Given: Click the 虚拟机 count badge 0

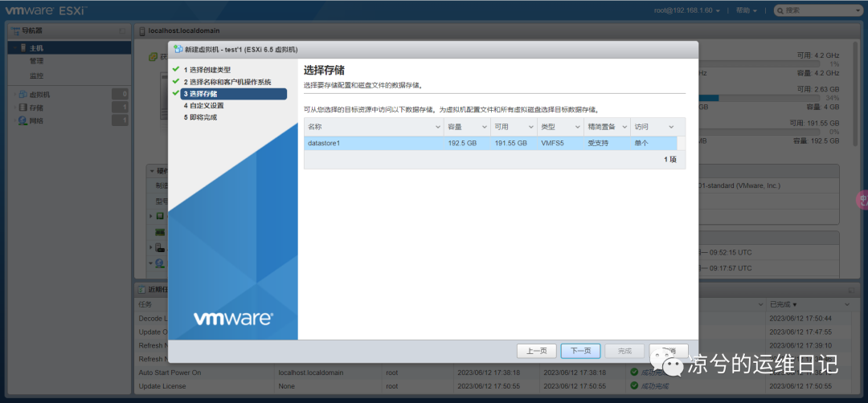Looking at the screenshot, I should pos(120,95).
